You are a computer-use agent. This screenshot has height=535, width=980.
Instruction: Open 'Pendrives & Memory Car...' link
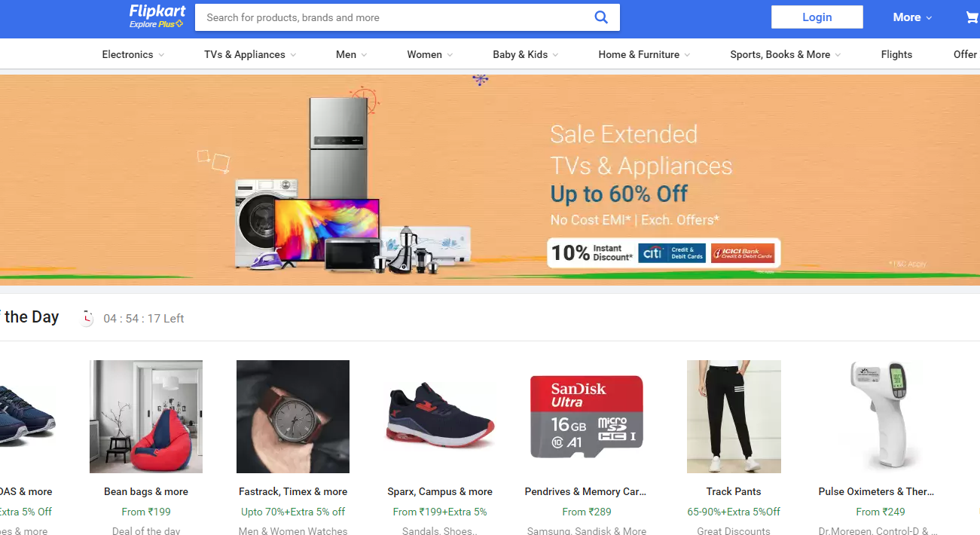tap(586, 491)
